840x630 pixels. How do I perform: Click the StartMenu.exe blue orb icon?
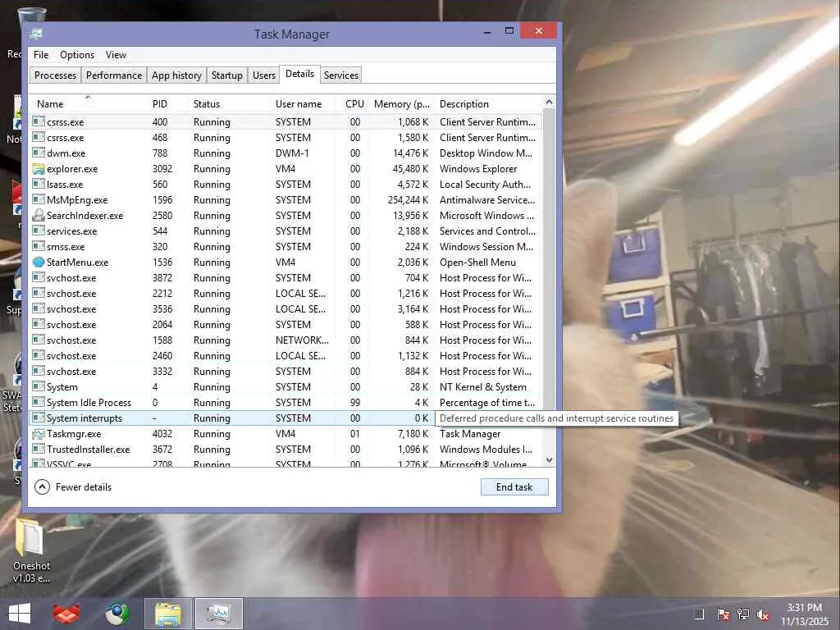(38, 262)
